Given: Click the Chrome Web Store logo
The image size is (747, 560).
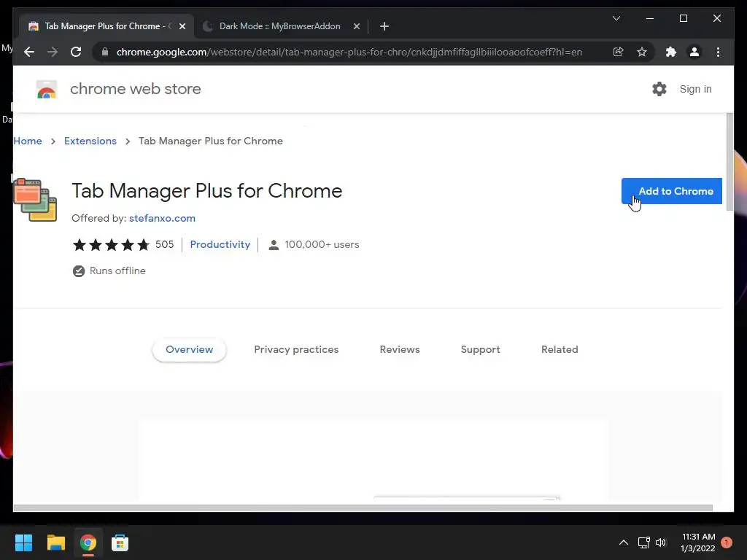Looking at the screenshot, I should tap(47, 89).
